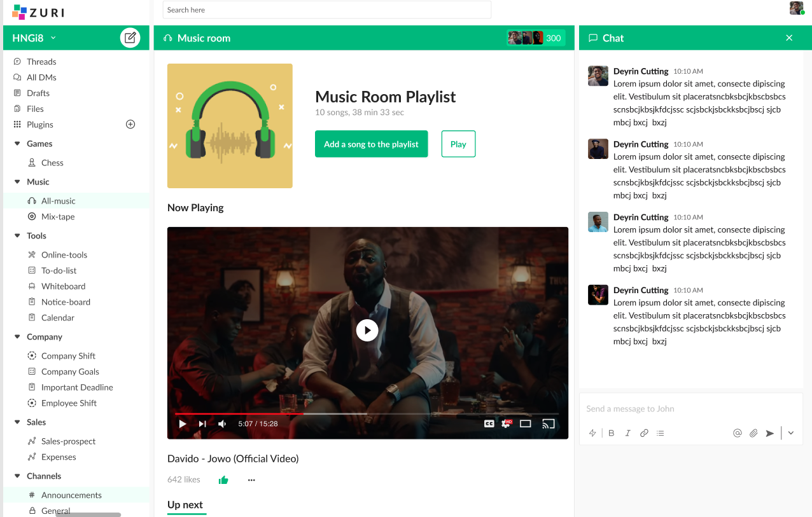Mute the video with the volume icon

[222, 424]
